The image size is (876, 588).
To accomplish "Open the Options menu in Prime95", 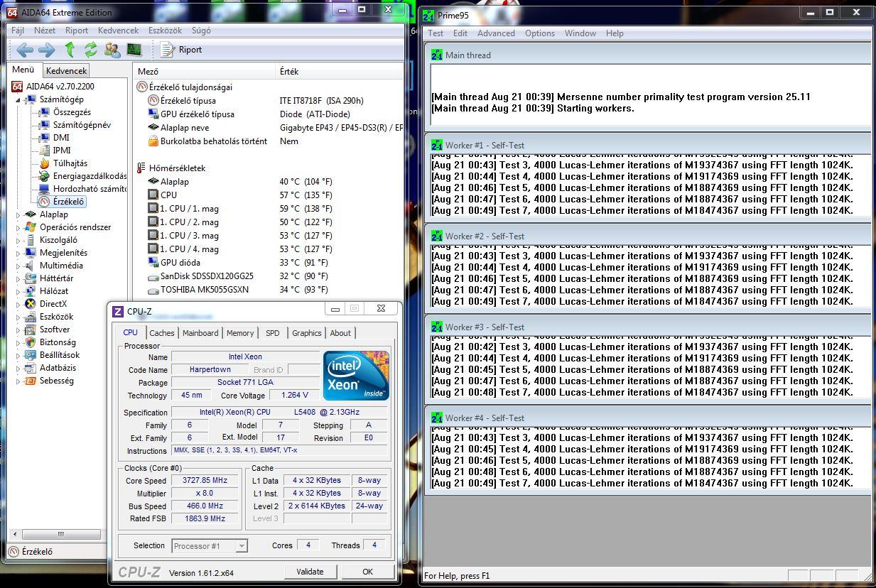I will point(540,33).
